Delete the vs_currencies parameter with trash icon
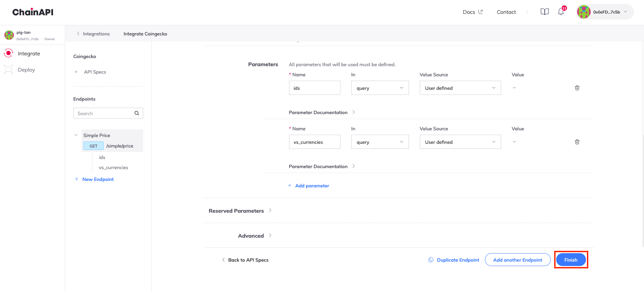 pos(577,142)
